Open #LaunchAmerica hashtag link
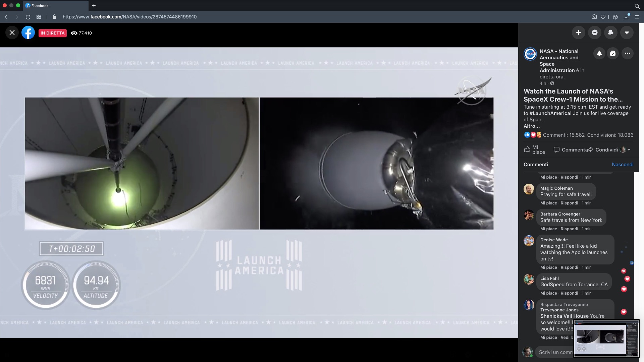Screen dimensions: 644x362 (x=550, y=113)
